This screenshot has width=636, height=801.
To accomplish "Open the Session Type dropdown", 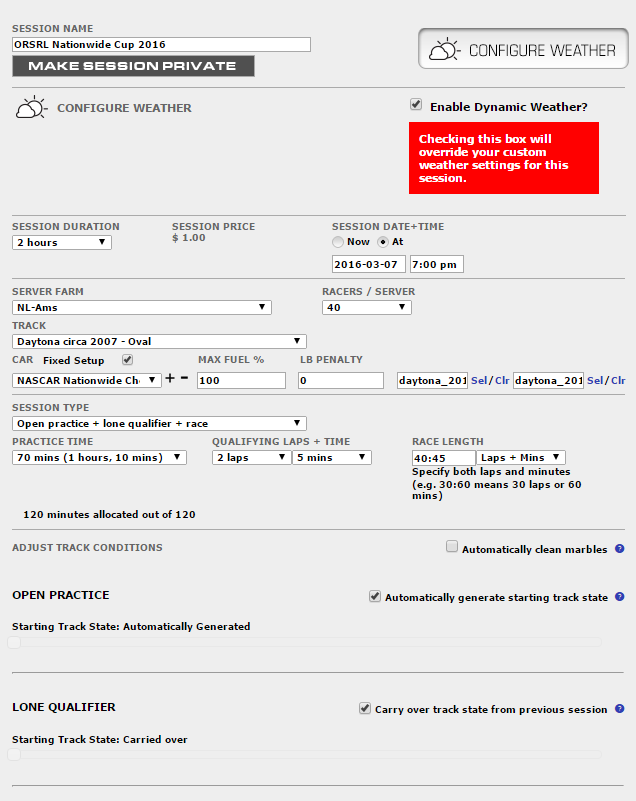I will coord(159,424).
